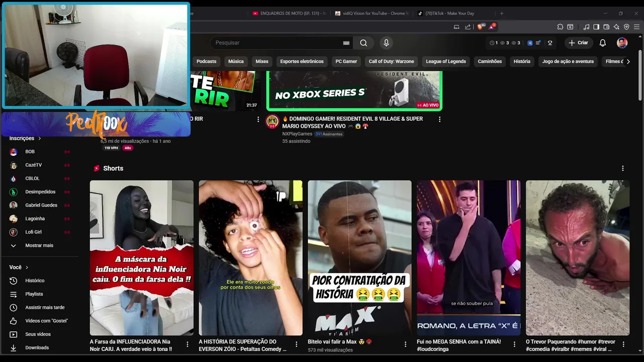Select the PC Gamer filter chip
Image resolution: width=644 pixels, height=362 pixels.
coord(346,61)
